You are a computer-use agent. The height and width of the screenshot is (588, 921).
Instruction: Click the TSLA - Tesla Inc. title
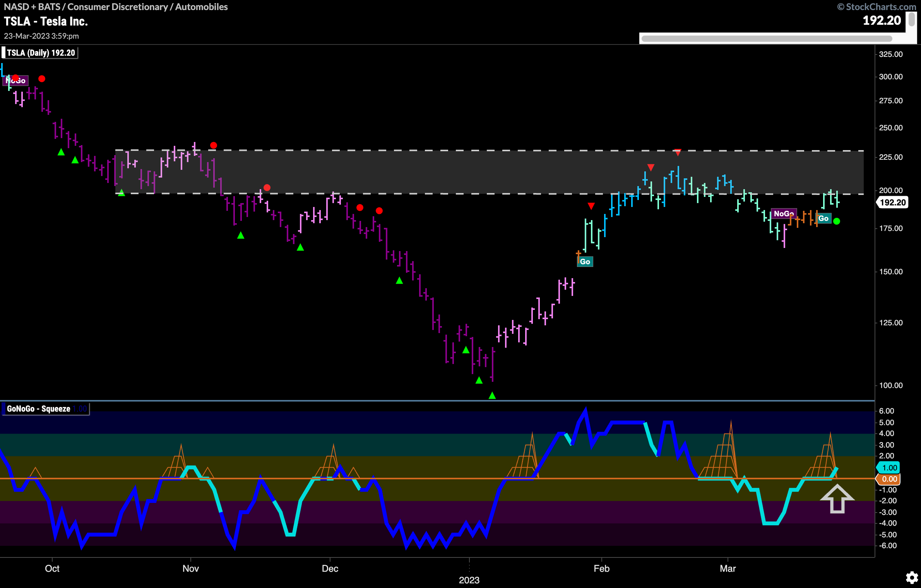(x=46, y=21)
